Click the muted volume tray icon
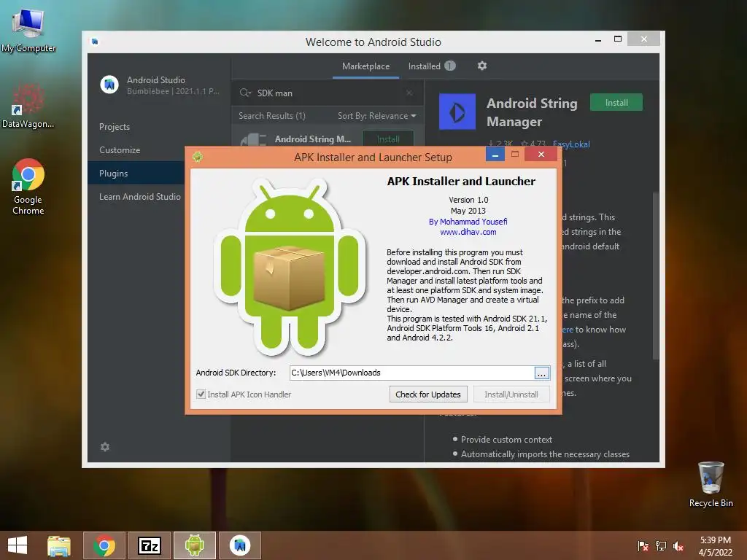 [x=678, y=545]
